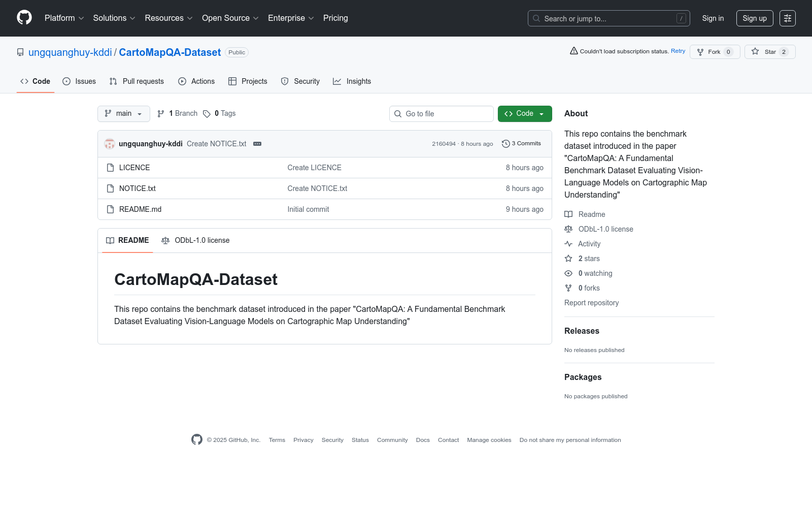The image size is (812, 508).
Task: Open the Readme link in About sidebar
Action: point(585,214)
